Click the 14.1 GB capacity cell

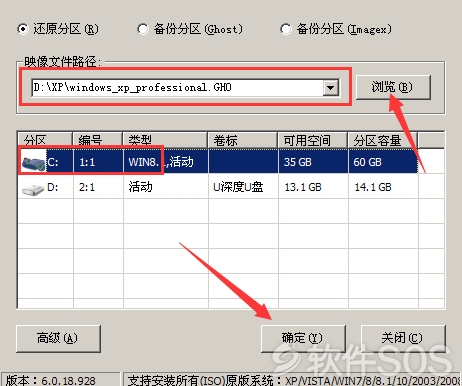(x=383, y=187)
